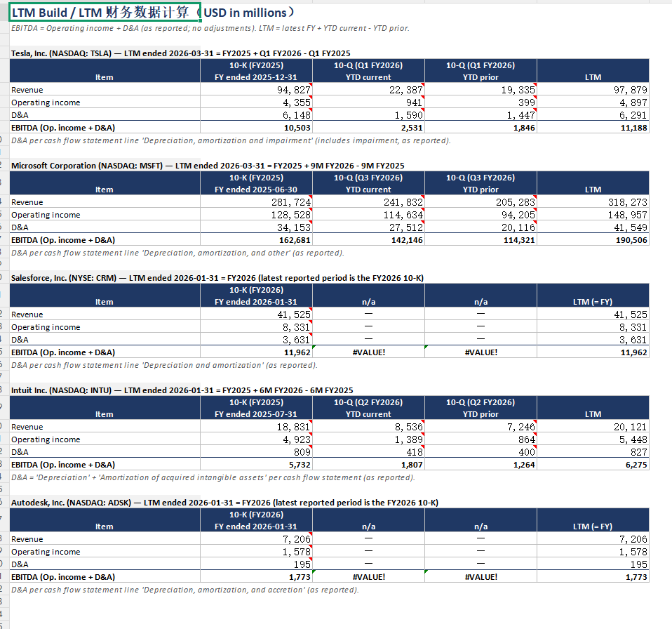Image resolution: width=672 pixels, height=629 pixels.
Task: Select Autodesk LTM EBITDA 1,773
Action: (x=593, y=576)
